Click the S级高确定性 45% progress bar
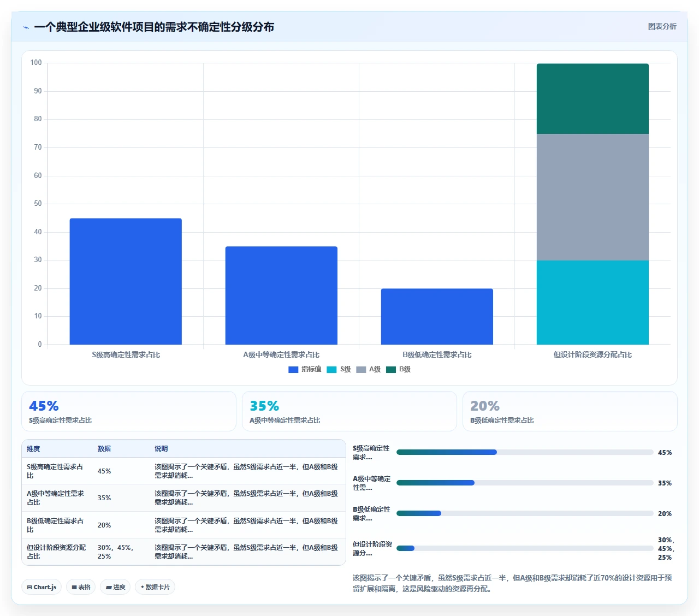The width and height of the screenshot is (699, 616). (x=525, y=452)
